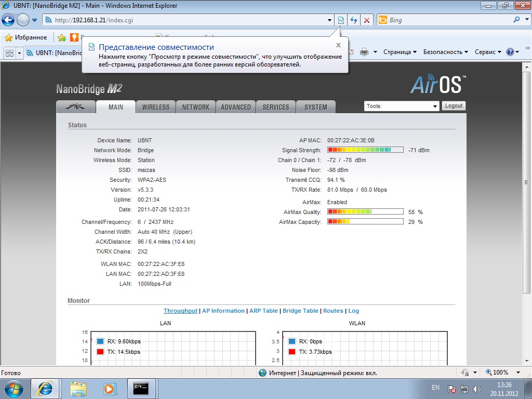
Task: Click the Refresh page icon
Action: (x=354, y=20)
